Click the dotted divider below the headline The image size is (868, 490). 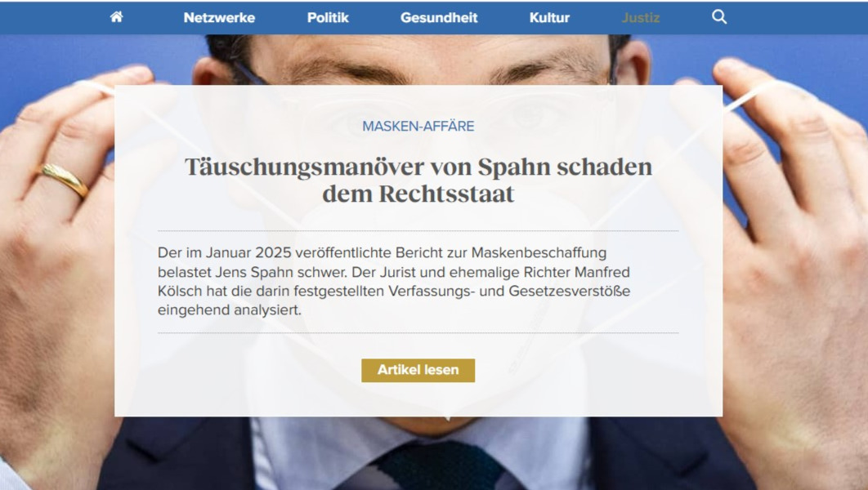click(418, 230)
